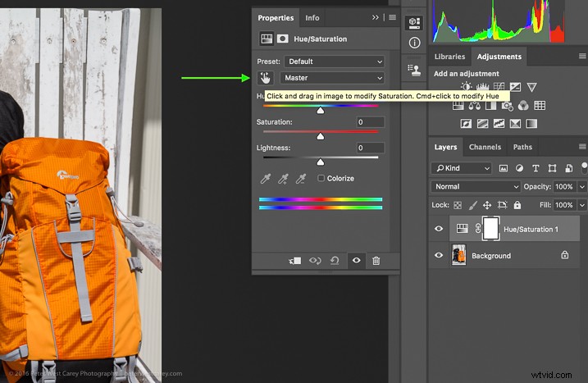This screenshot has width=588, height=383.
Task: Add a Photo Filter adjustment
Action: coord(507,106)
